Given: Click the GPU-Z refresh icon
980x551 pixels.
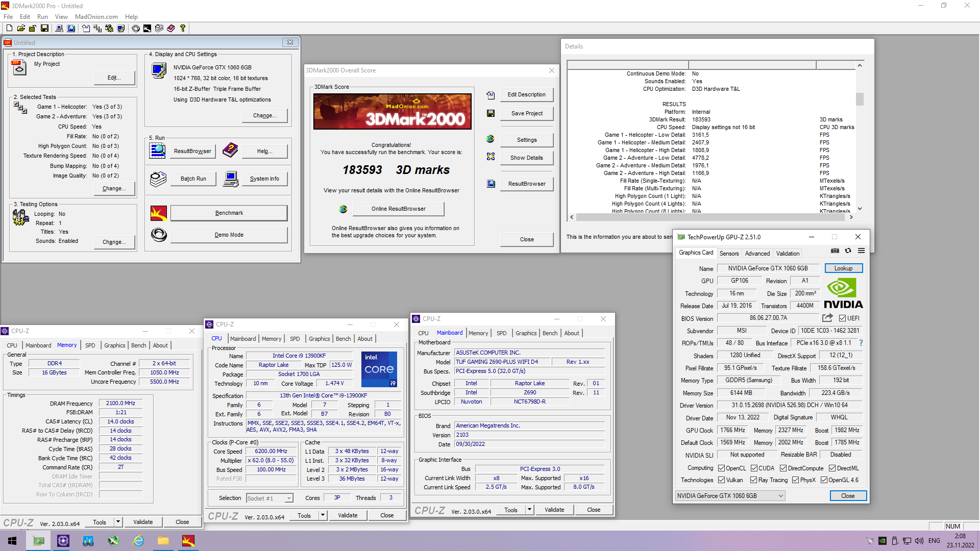Looking at the screenshot, I should coord(848,251).
